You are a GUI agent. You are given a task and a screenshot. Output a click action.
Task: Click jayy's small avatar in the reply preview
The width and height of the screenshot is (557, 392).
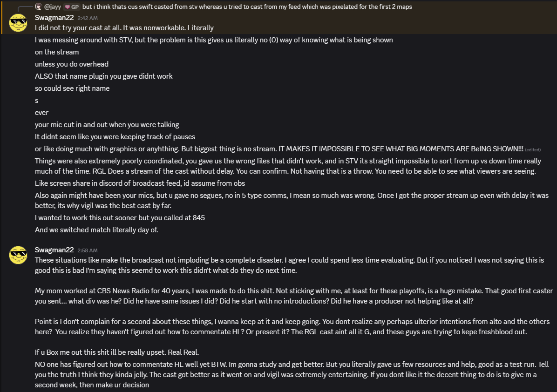click(38, 7)
